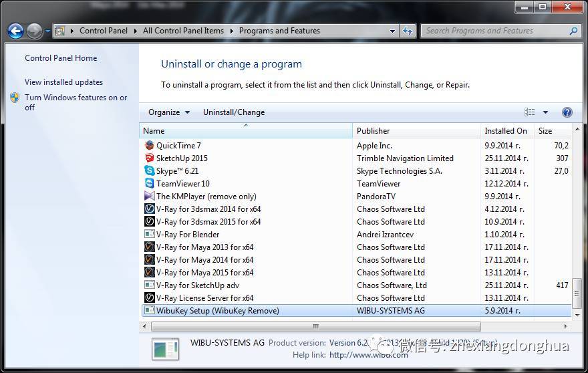Expand the view options dropdown arrow
588x373 pixels.
545,112
